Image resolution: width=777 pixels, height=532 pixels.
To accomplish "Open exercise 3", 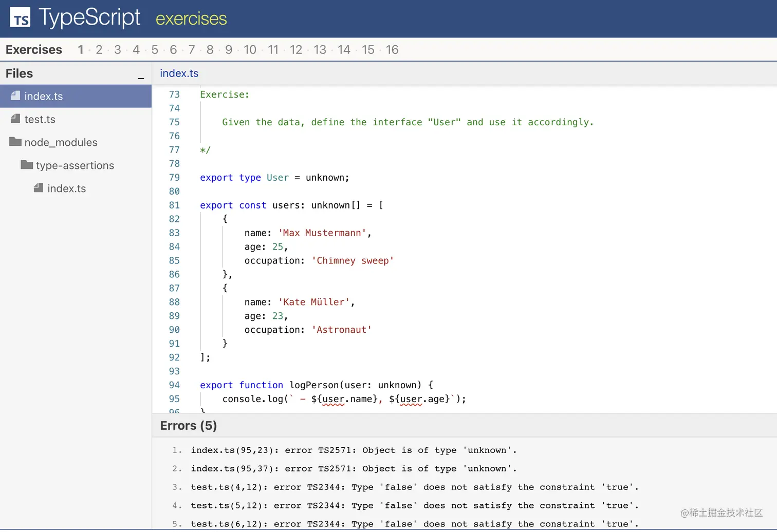I will click(x=118, y=50).
